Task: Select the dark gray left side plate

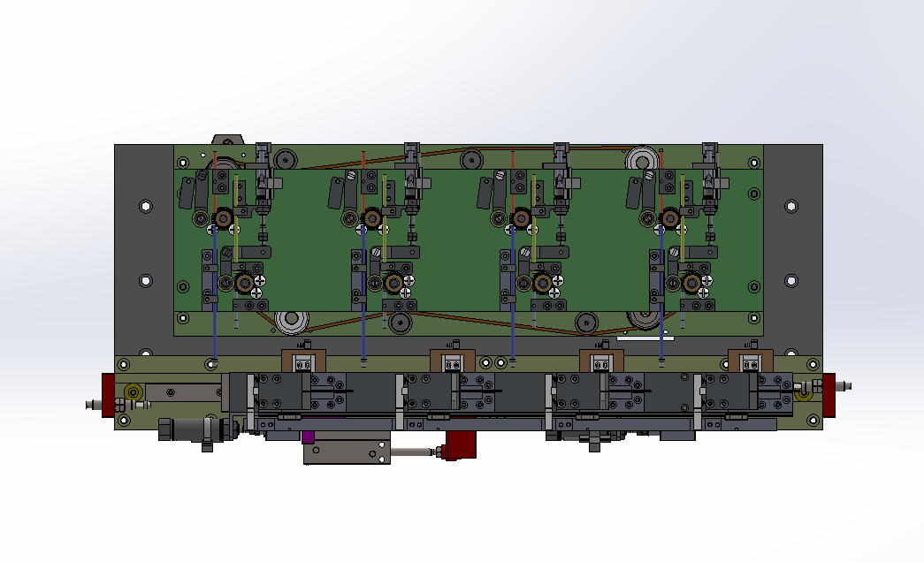Action: tap(144, 250)
